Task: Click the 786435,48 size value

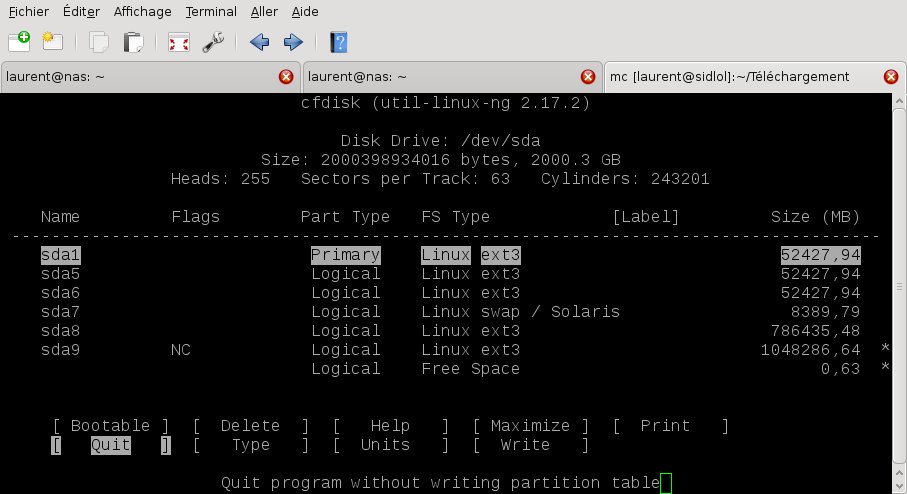Action: [x=816, y=331]
